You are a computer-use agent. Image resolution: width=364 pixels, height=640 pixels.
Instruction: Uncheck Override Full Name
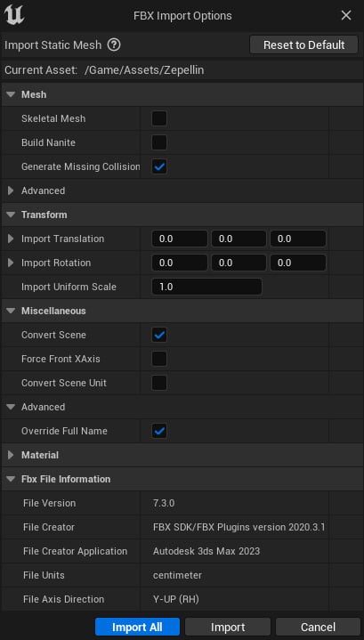[x=159, y=431]
